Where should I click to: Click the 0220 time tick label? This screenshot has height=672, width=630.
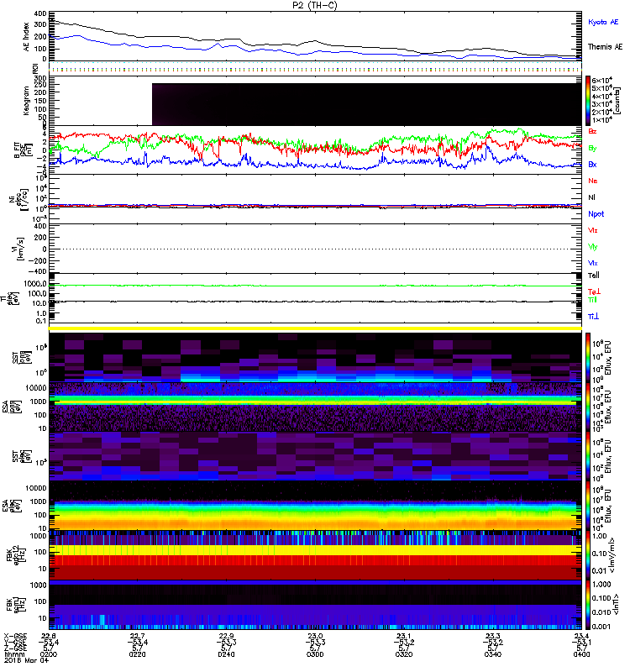(x=137, y=654)
